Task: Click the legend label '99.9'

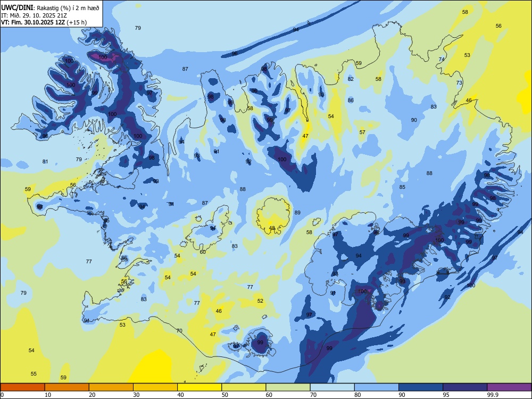Action: point(492,395)
